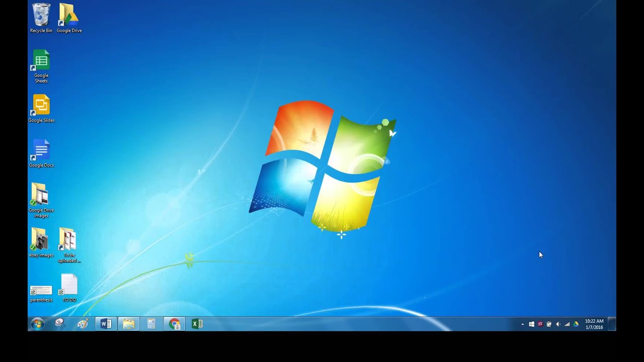644x362 pixels.
Task: Expand the hidden system tray icons
Action: tap(522, 324)
